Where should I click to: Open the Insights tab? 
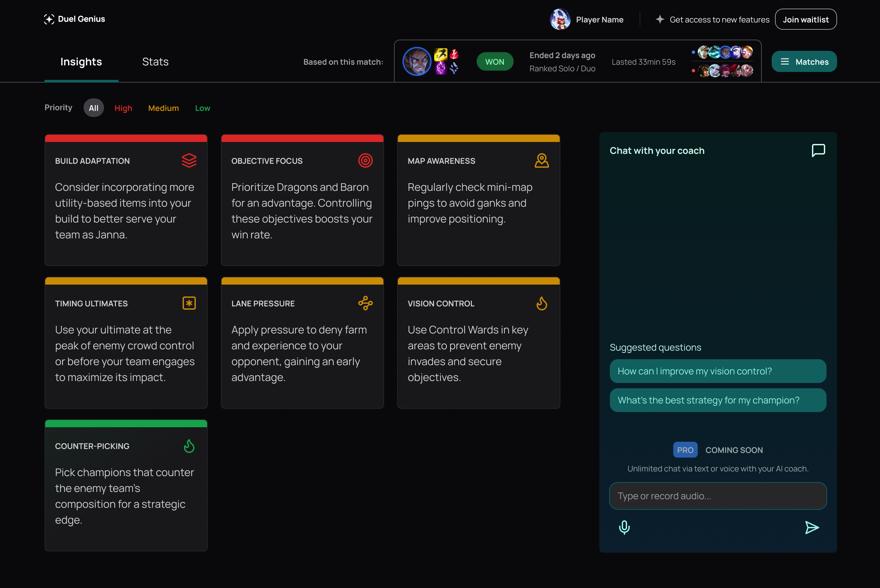(81, 61)
